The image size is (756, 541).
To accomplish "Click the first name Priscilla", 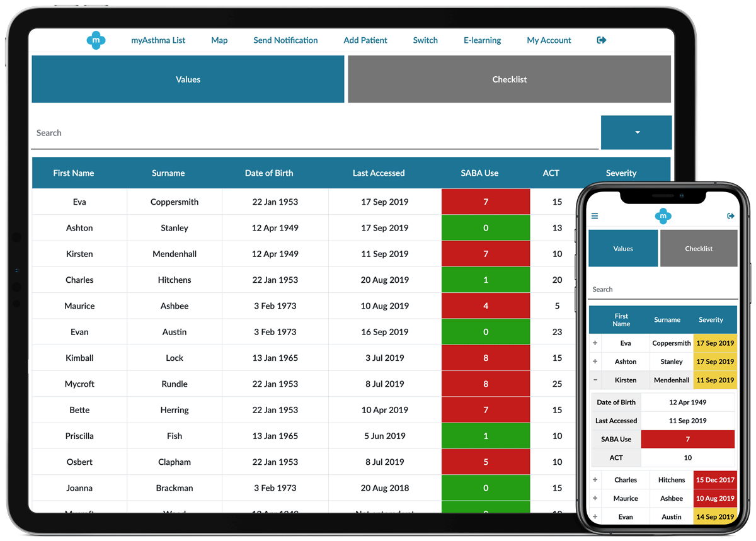I will (79, 436).
